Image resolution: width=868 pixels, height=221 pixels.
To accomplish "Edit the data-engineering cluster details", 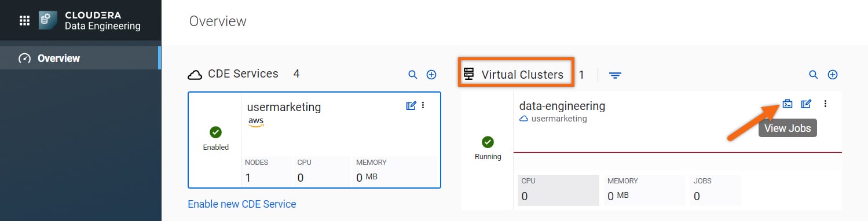I will point(806,104).
